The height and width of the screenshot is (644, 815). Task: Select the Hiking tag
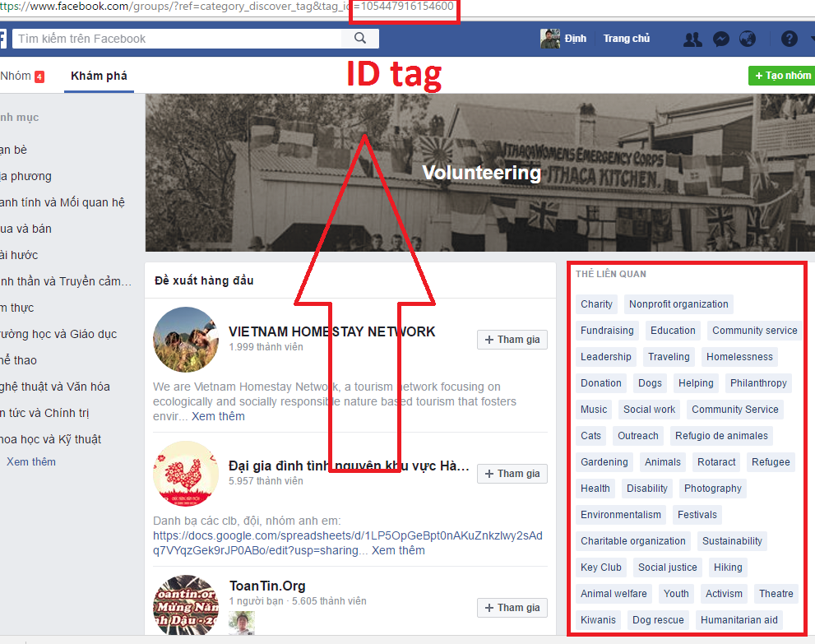coord(728,568)
